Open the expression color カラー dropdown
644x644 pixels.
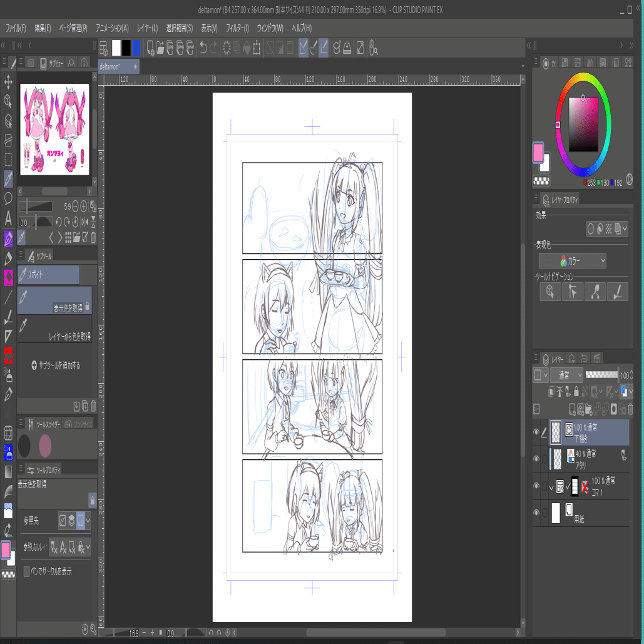(x=573, y=260)
